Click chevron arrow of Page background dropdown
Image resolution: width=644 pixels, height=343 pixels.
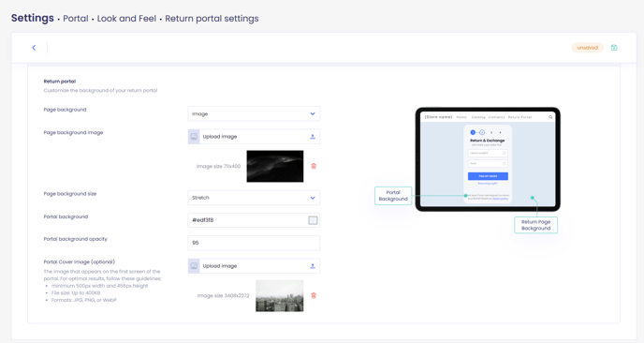313,114
